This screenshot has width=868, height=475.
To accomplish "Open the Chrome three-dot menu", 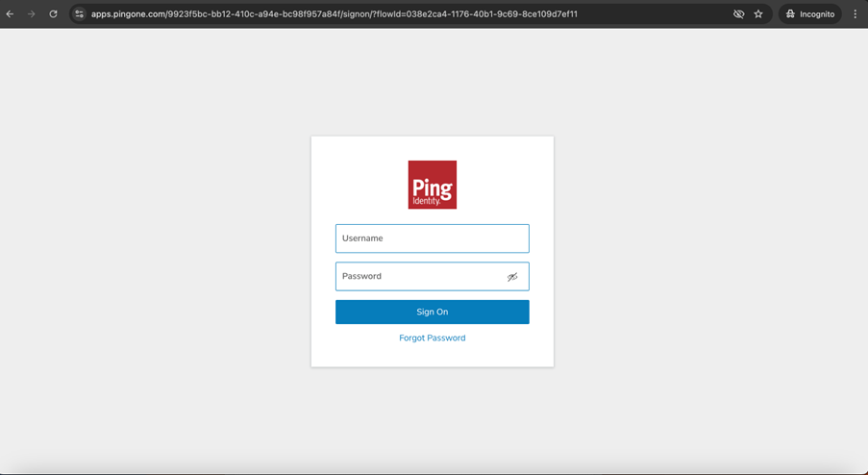I will (855, 14).
